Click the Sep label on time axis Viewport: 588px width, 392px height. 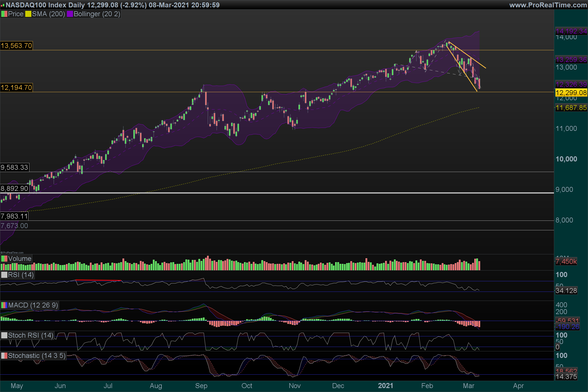201,386
